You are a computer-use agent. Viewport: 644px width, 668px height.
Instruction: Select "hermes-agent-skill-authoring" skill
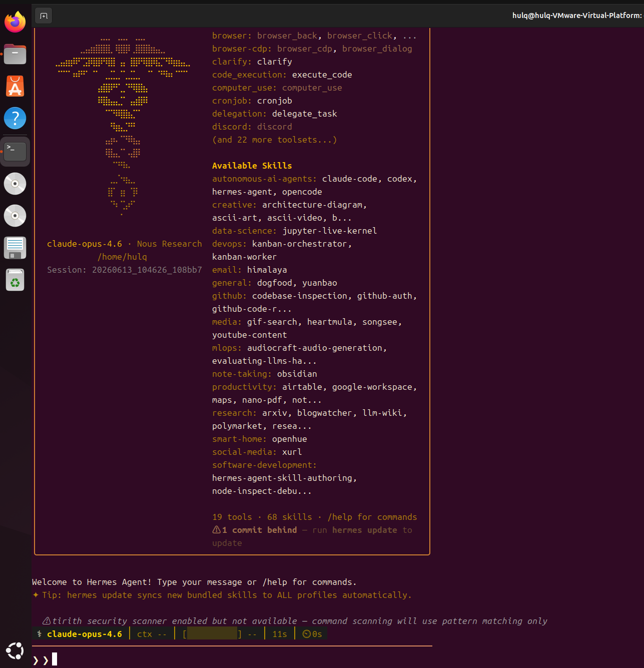pyautogui.click(x=282, y=478)
